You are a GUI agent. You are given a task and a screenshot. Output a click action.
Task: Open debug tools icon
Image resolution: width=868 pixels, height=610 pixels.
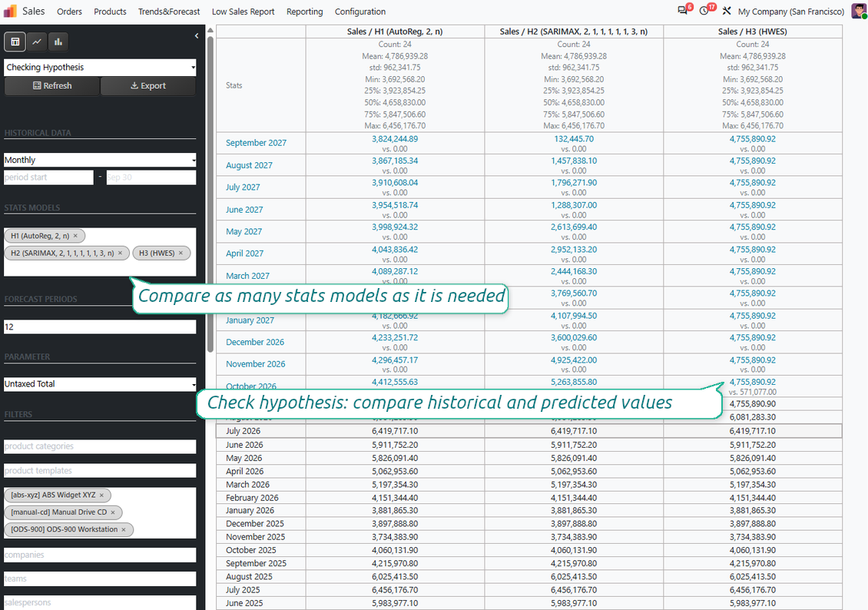[727, 11]
